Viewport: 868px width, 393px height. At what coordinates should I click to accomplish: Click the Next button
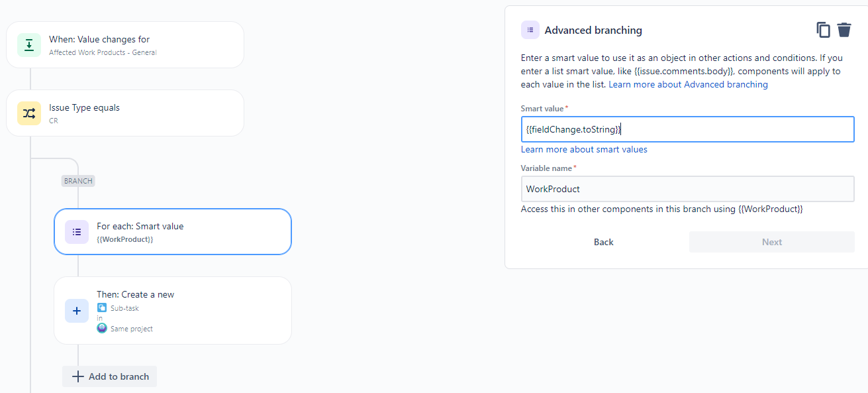coord(771,241)
